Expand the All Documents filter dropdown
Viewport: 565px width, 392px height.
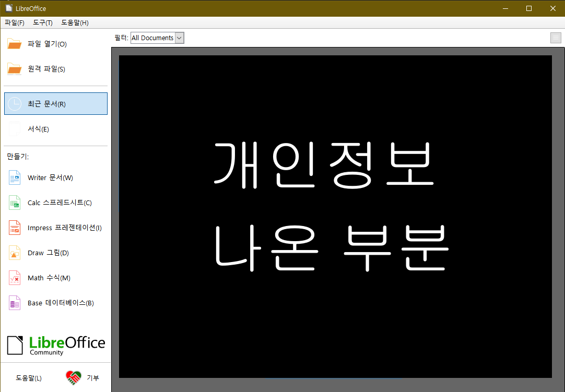coord(157,38)
